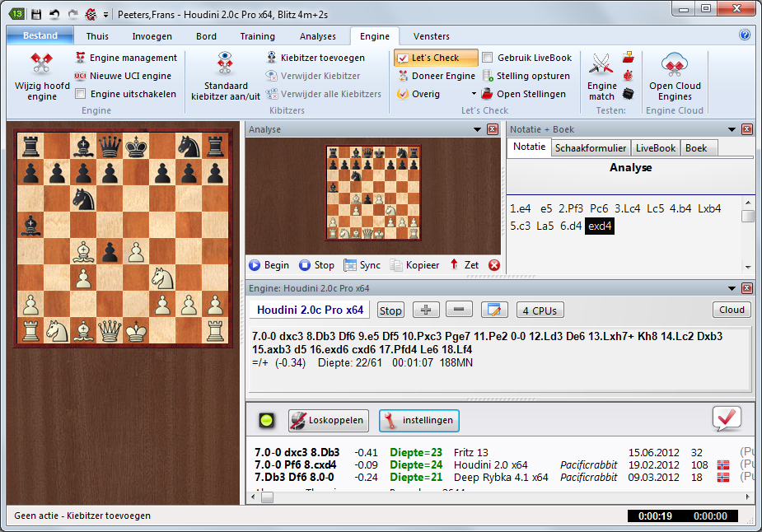Click Kiebitzer toevoegen in the ribbon
Screen dimensions: 762x532
click(x=316, y=58)
